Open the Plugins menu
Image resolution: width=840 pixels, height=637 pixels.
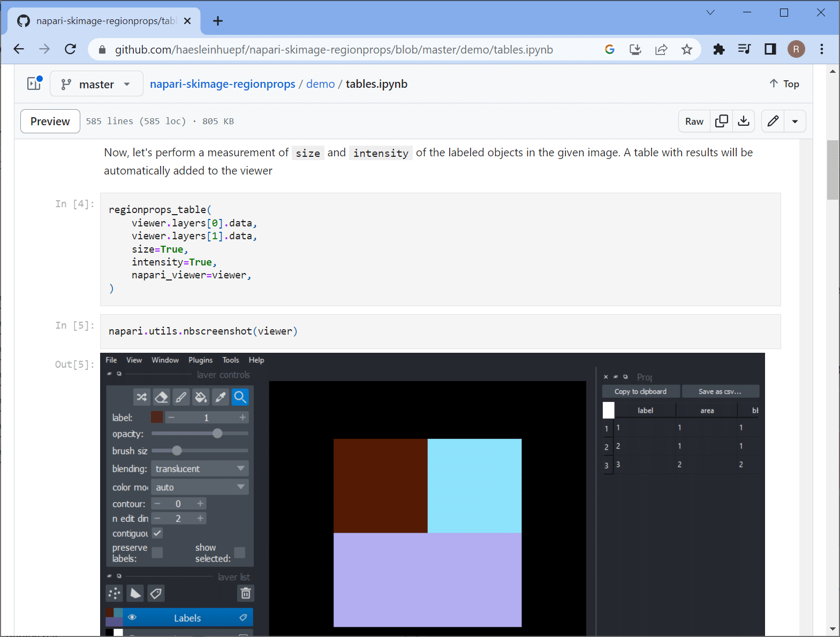coord(200,360)
